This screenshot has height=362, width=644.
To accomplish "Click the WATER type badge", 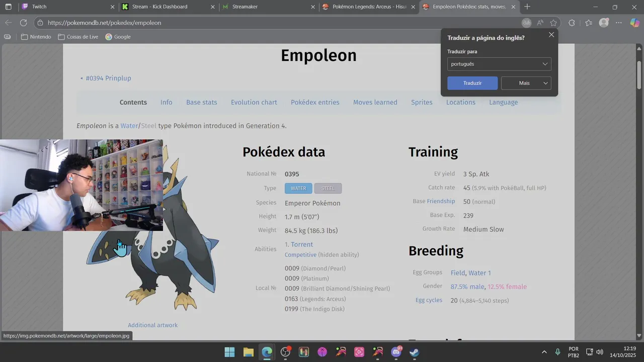I will tap(298, 188).
